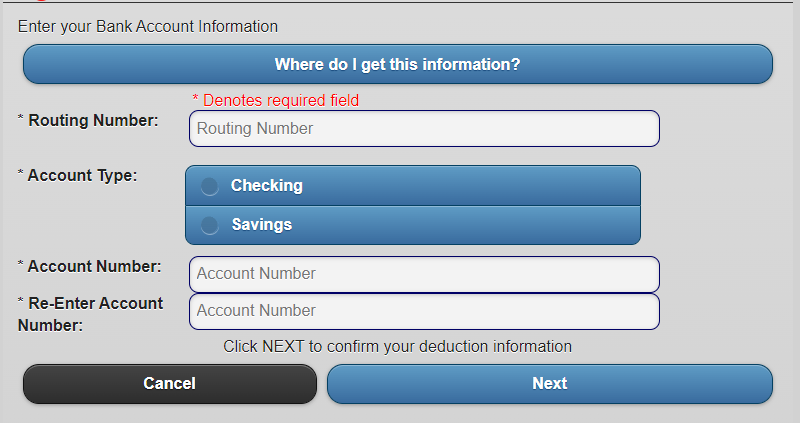Image resolution: width=800 pixels, height=423 pixels.
Task: Click the asterisk before the Routing Number label
Action: coord(21,118)
